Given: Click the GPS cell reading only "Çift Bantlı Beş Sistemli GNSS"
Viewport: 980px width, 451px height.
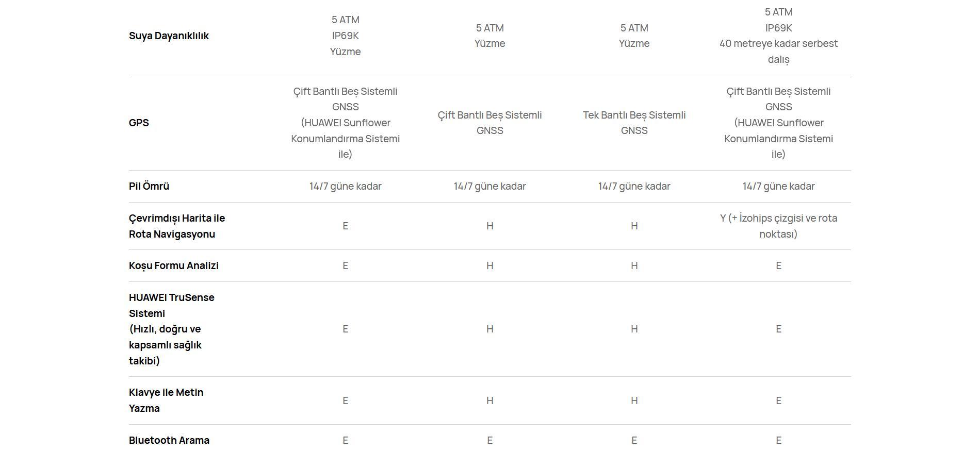Looking at the screenshot, I should tap(489, 123).
